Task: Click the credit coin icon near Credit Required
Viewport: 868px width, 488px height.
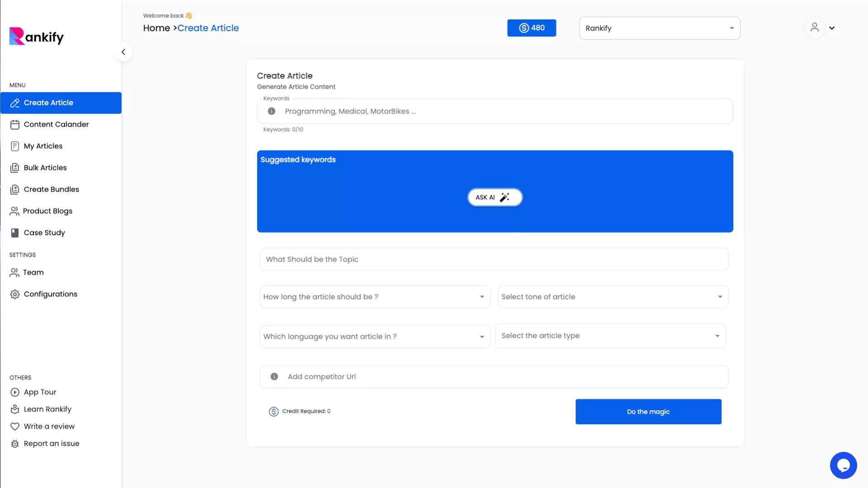Action: coord(274,411)
